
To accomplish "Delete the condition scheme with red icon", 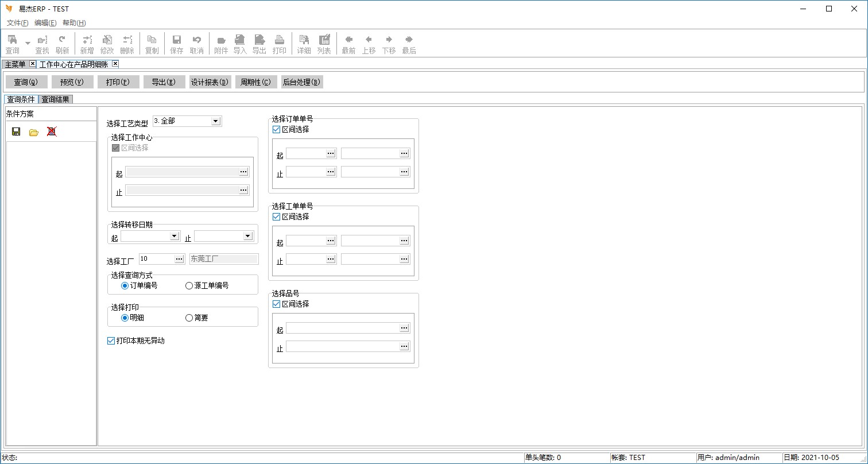I will [x=52, y=132].
